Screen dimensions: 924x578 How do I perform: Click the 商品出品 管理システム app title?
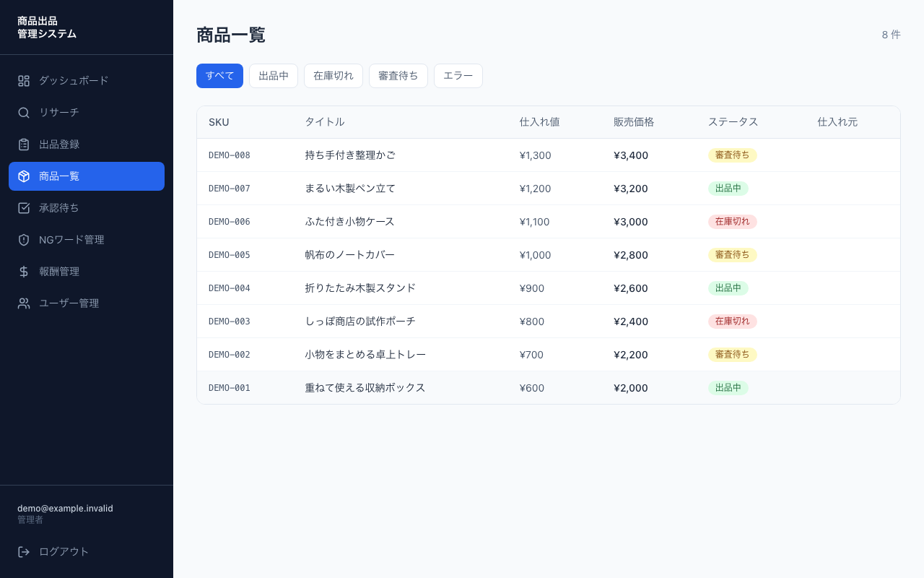pos(47,27)
